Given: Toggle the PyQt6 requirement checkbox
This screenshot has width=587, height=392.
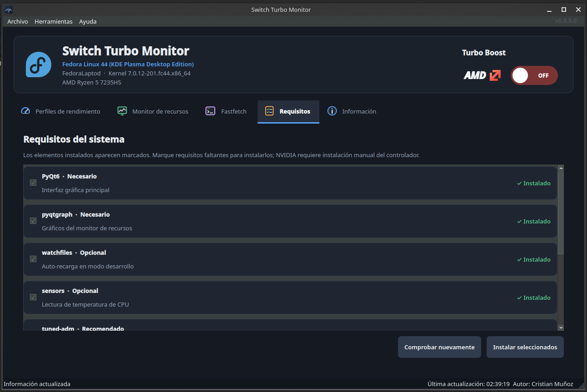Looking at the screenshot, I should pyautogui.click(x=33, y=183).
